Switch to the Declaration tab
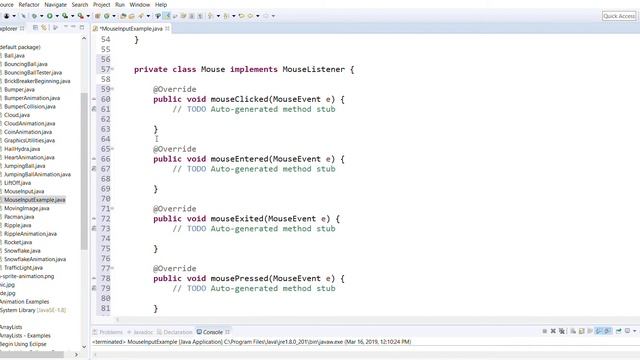 [x=174, y=332]
